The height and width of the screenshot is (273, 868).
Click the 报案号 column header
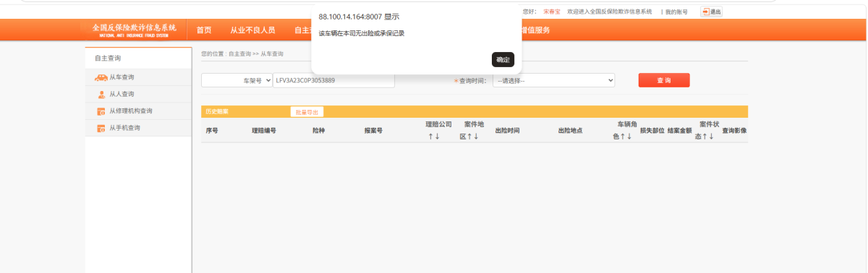(374, 131)
